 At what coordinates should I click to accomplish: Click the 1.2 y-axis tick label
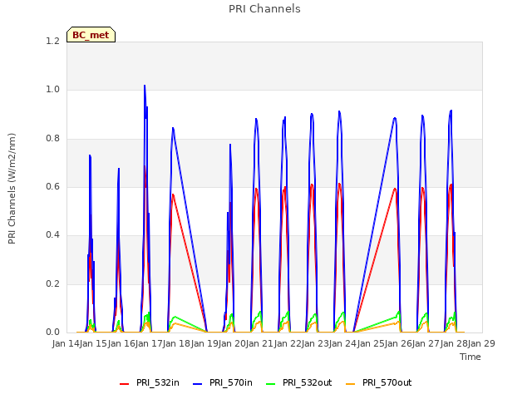coord(52,41)
